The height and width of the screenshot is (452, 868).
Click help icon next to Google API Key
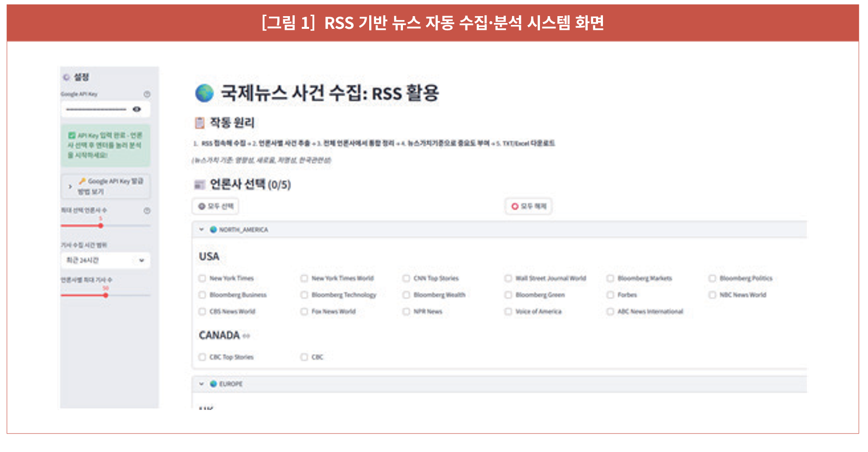pyautogui.click(x=147, y=94)
